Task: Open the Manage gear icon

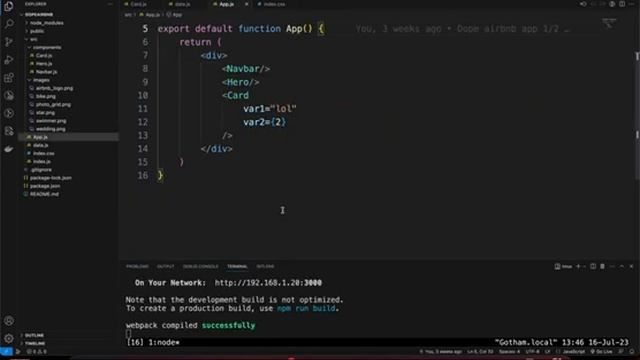Action: [x=9, y=338]
